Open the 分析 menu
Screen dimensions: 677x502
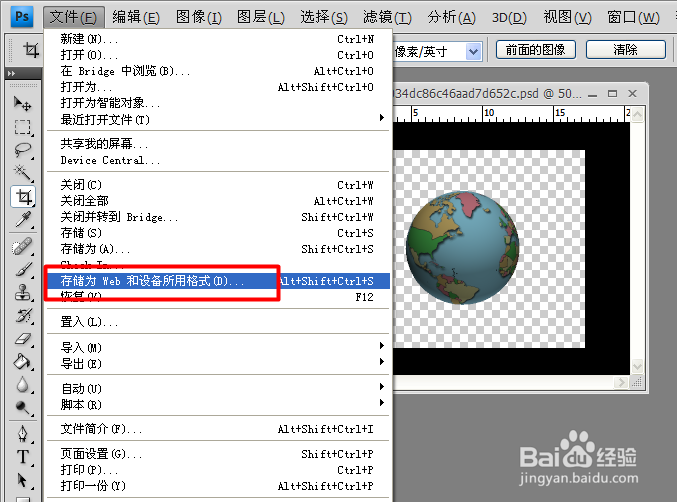(x=452, y=17)
